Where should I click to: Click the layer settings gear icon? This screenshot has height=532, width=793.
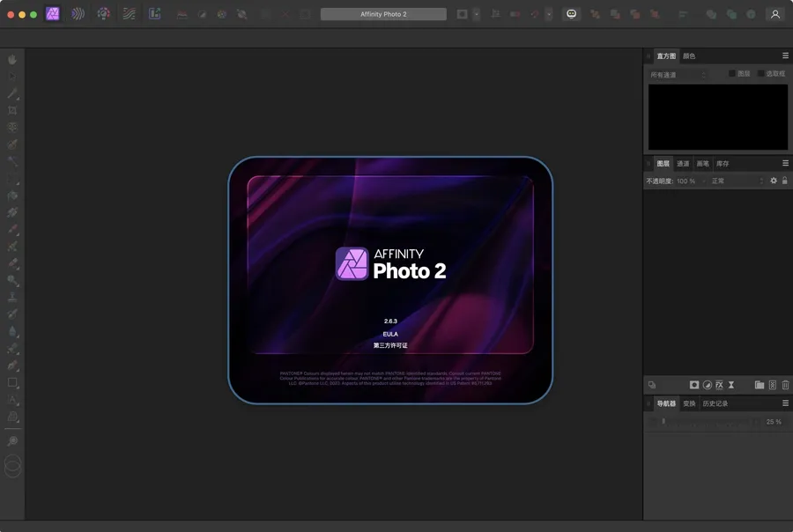(x=774, y=181)
